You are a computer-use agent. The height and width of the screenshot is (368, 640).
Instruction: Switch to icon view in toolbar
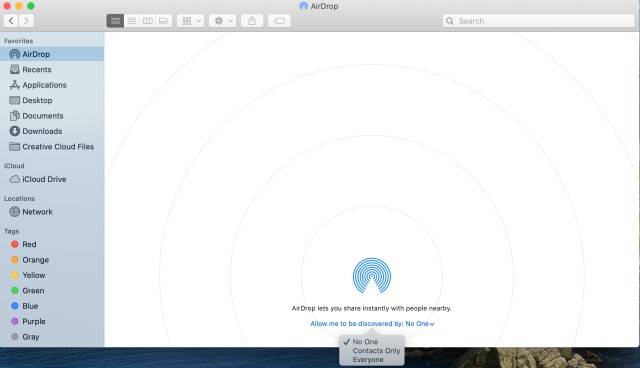115,21
